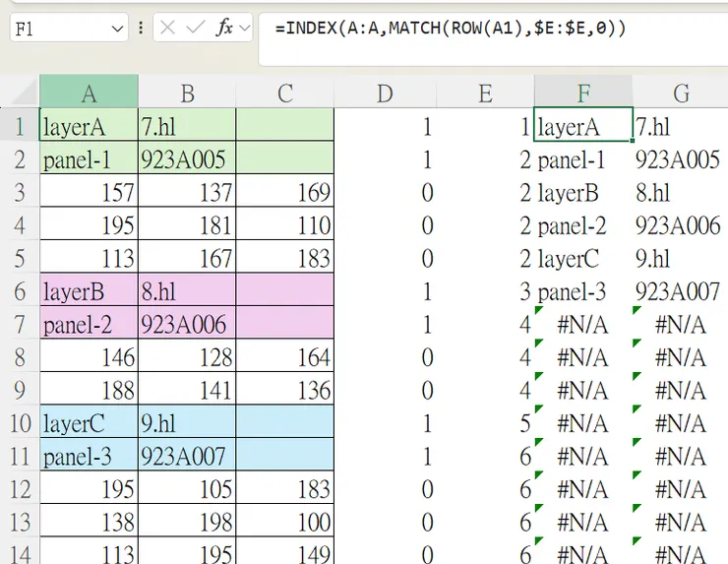Click the formula text starting with =INDEX

(451, 29)
